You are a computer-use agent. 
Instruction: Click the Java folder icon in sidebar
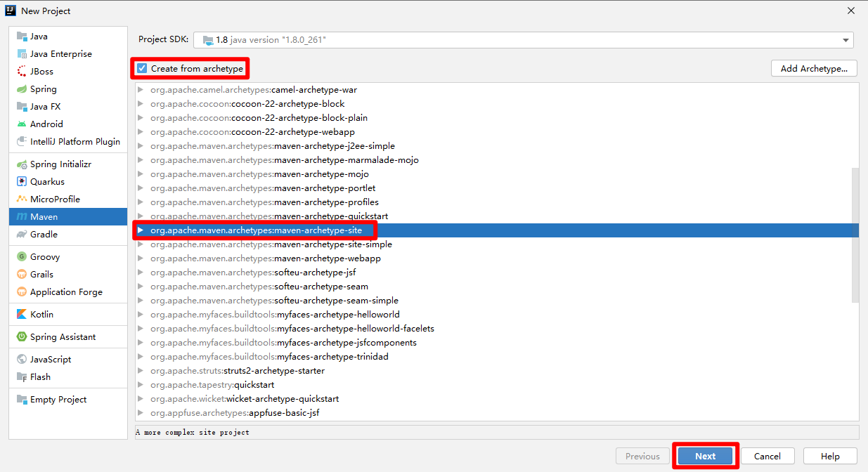tap(22, 37)
